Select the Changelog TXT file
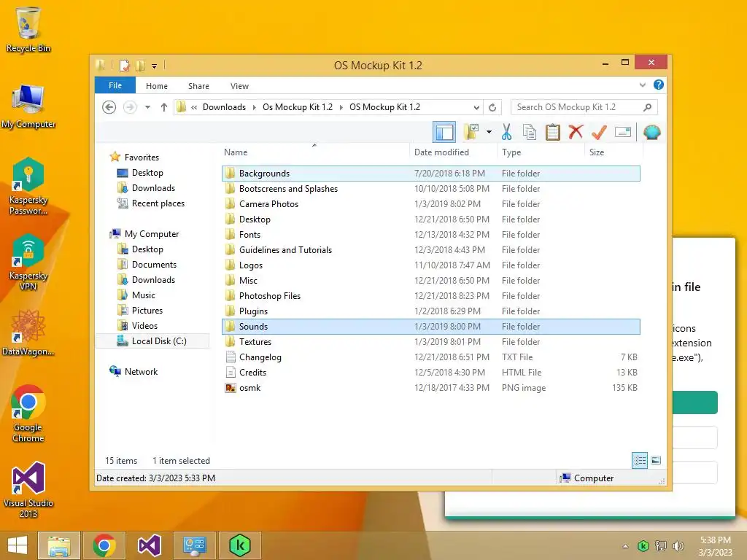The width and height of the screenshot is (747, 560). (x=431, y=357)
